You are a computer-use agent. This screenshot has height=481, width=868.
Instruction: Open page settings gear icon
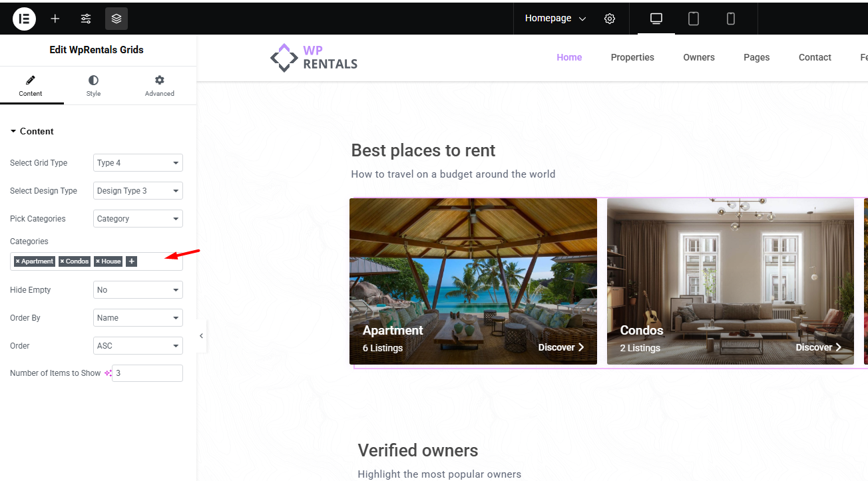click(610, 19)
